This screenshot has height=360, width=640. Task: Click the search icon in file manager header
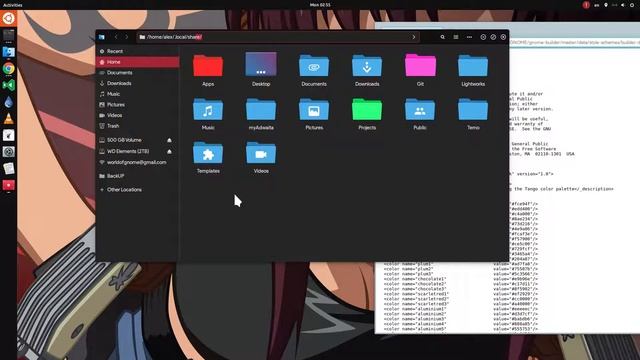[442, 37]
